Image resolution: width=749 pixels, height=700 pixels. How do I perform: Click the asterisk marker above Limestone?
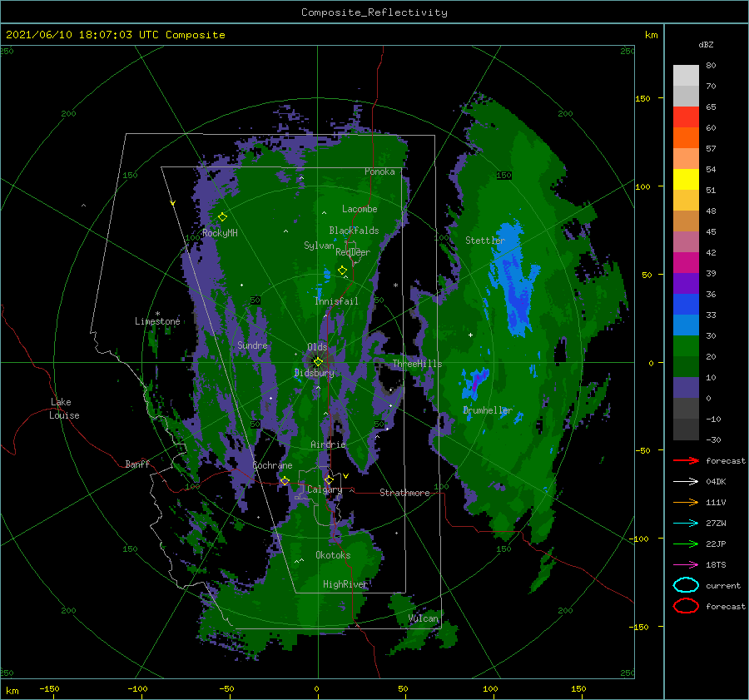[157, 314]
